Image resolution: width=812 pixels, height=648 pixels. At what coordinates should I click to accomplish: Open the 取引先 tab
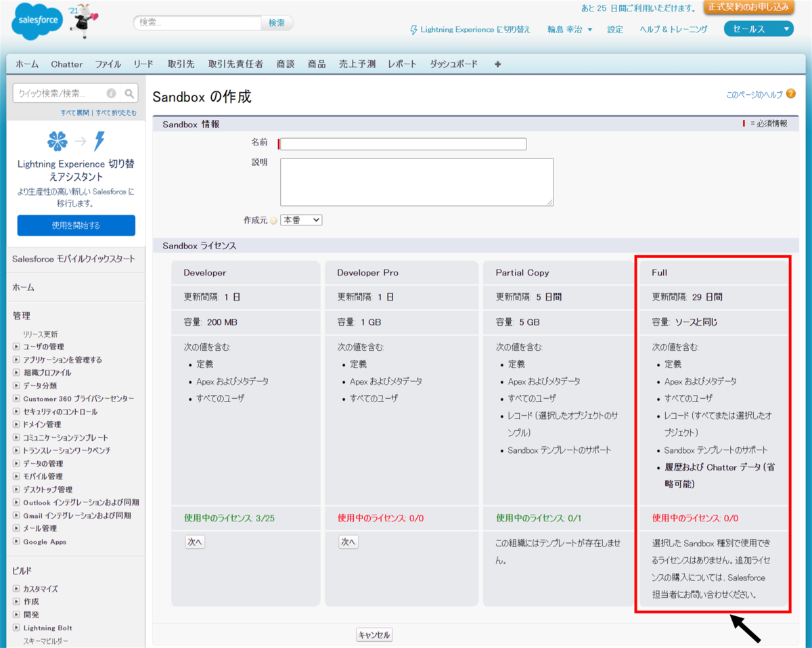pos(181,64)
